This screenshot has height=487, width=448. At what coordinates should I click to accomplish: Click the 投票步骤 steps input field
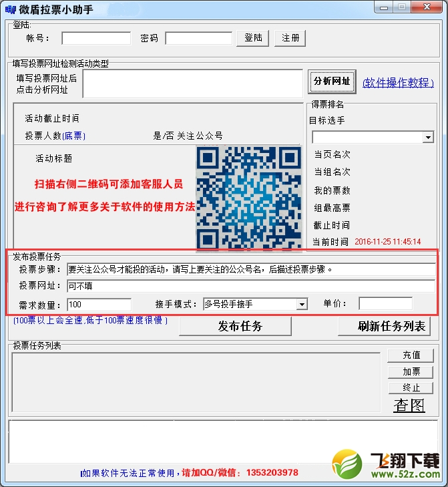[x=251, y=269]
